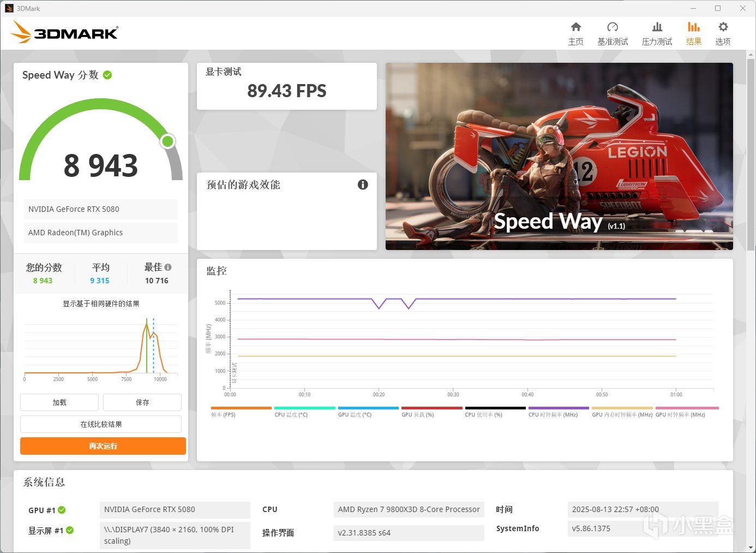Toggle the CPU 温度 legend series
Screen dimensions: 756x553
click(x=305, y=412)
